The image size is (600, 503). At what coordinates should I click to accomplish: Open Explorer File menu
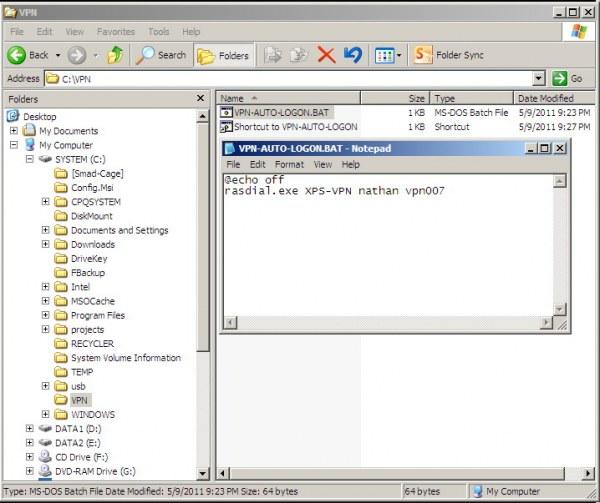(x=17, y=32)
